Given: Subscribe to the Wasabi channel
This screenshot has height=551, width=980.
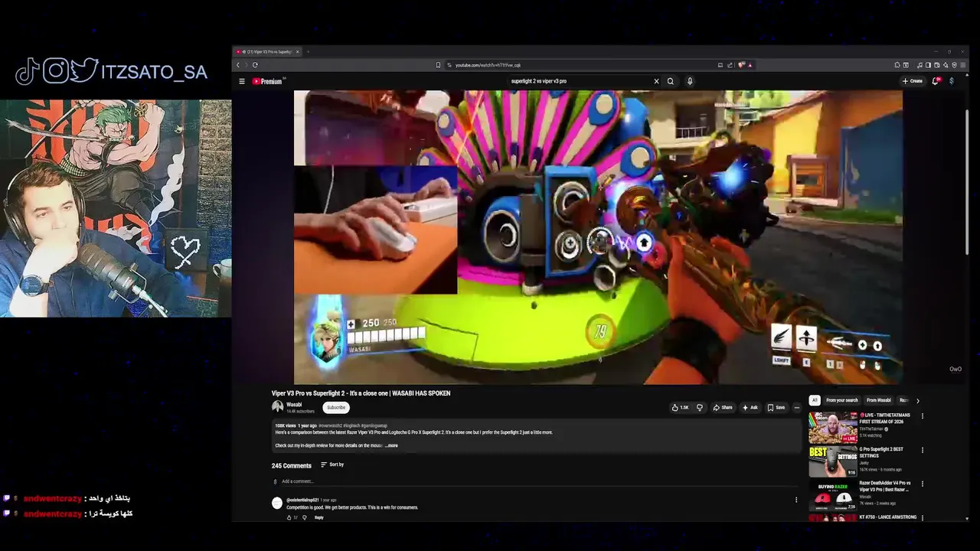Looking at the screenshot, I should pos(336,407).
